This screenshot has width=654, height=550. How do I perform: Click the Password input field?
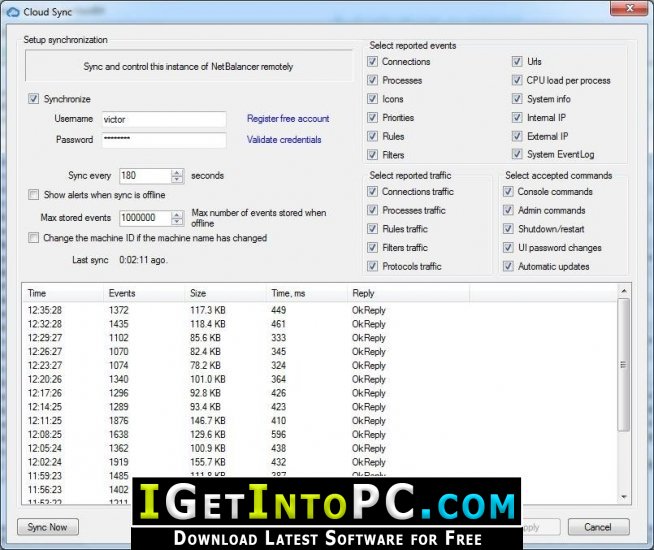pos(164,140)
